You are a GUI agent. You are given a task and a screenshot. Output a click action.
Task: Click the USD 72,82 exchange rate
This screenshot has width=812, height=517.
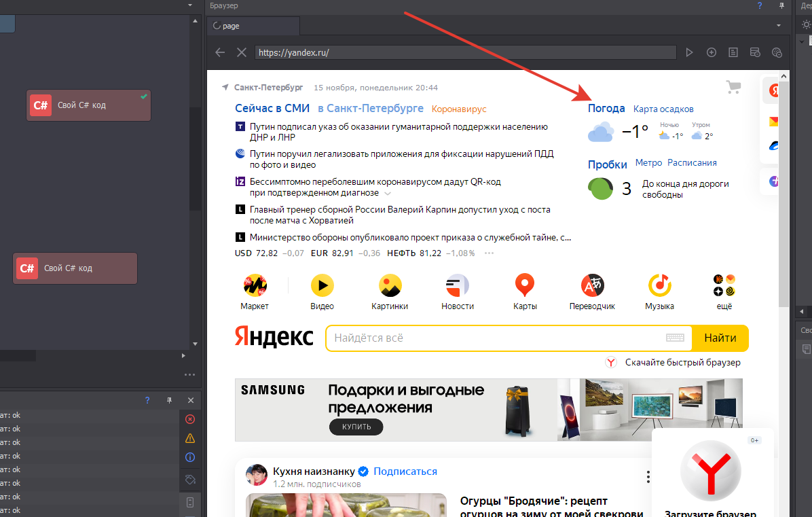256,253
